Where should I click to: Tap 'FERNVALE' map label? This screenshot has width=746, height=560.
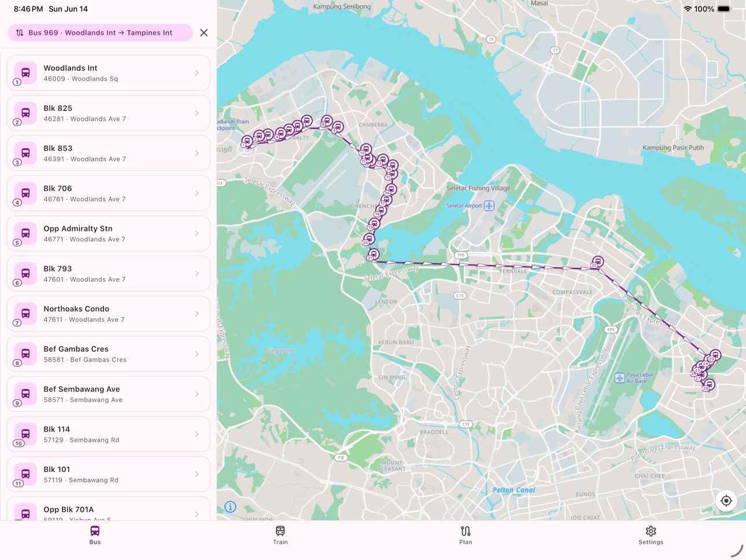coord(513,271)
